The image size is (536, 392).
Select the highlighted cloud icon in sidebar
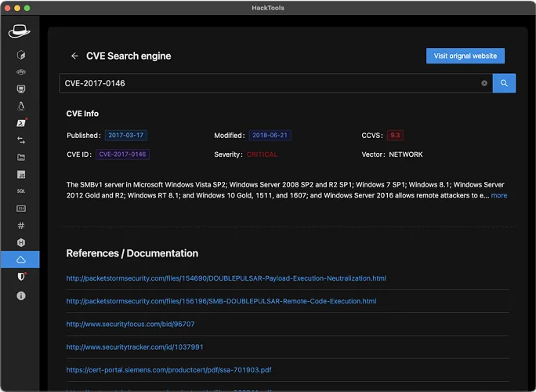pos(21,260)
